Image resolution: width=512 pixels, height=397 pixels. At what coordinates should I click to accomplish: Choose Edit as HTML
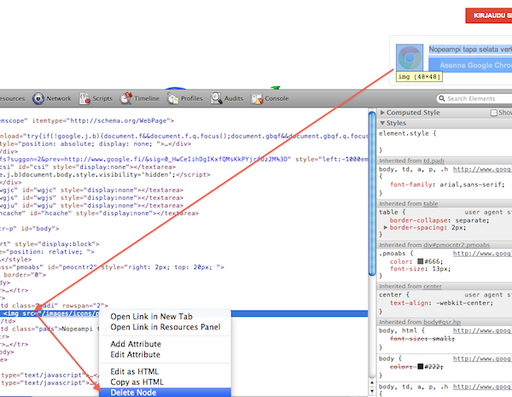point(135,372)
